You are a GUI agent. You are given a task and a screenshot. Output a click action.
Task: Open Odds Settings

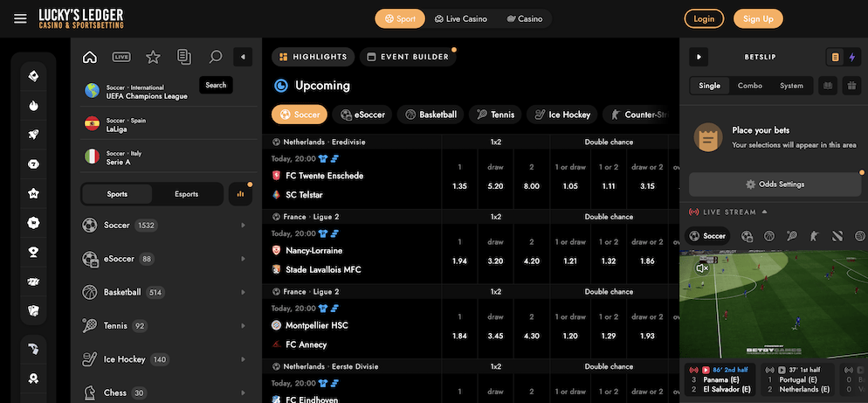click(x=775, y=184)
